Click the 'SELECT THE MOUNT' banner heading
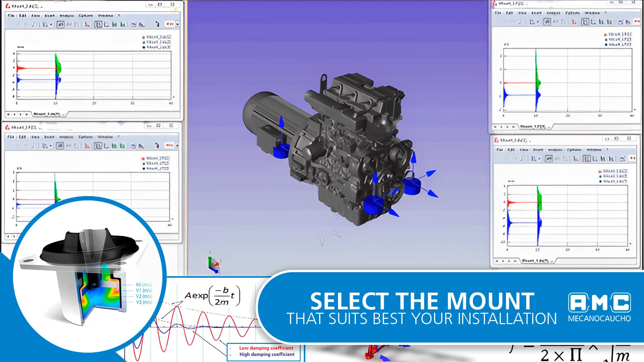This screenshot has height=362, width=644. [422, 301]
